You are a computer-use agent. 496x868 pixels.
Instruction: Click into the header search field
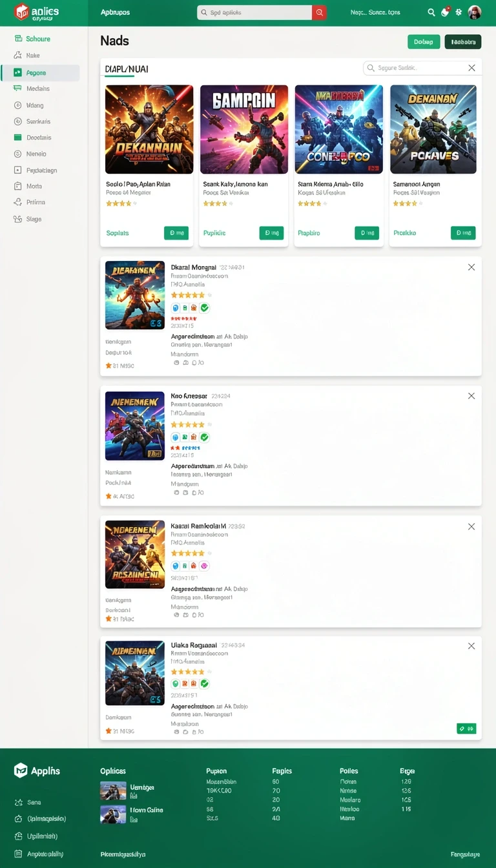tap(255, 12)
